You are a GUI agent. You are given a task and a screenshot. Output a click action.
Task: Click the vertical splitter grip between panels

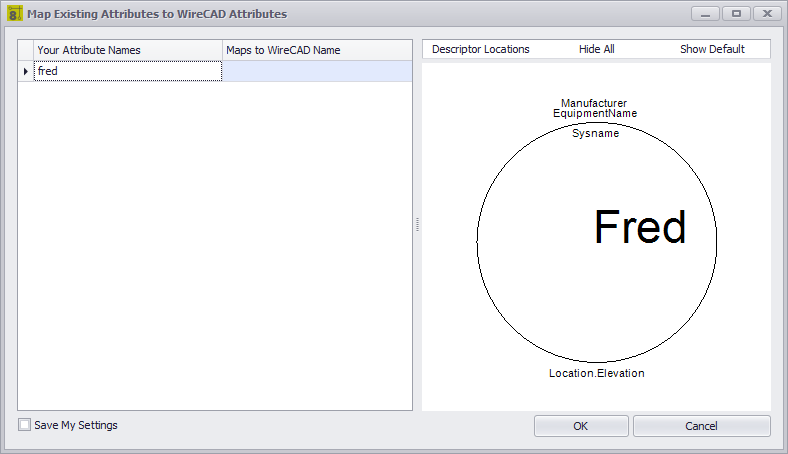[417, 225]
